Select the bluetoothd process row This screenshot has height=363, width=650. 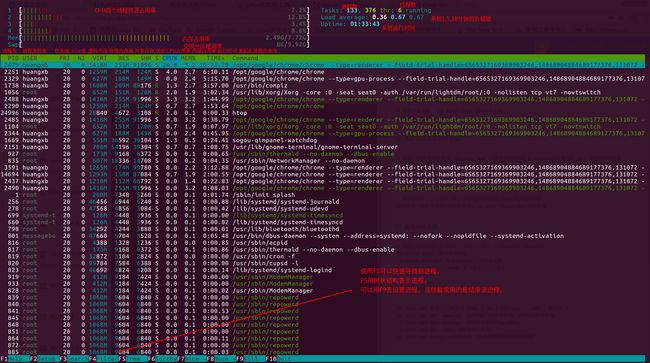[323, 229]
